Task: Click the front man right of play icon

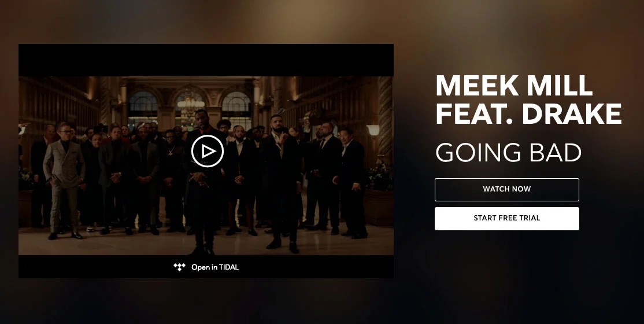Action: pos(282,183)
